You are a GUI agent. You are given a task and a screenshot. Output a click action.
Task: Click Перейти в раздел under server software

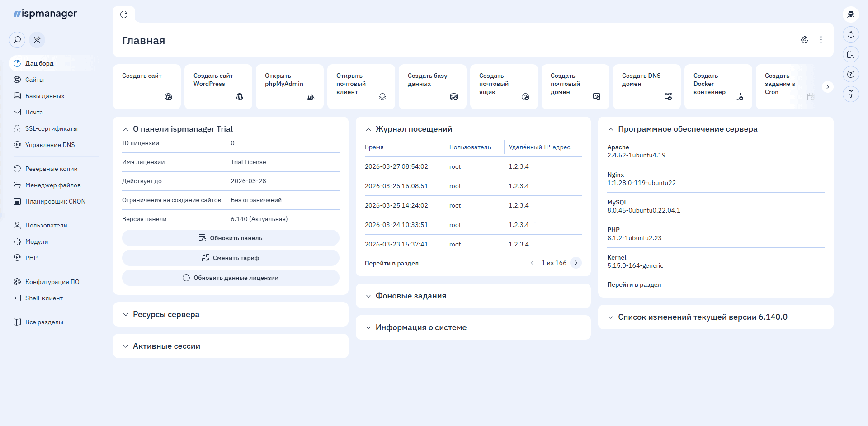coord(634,284)
